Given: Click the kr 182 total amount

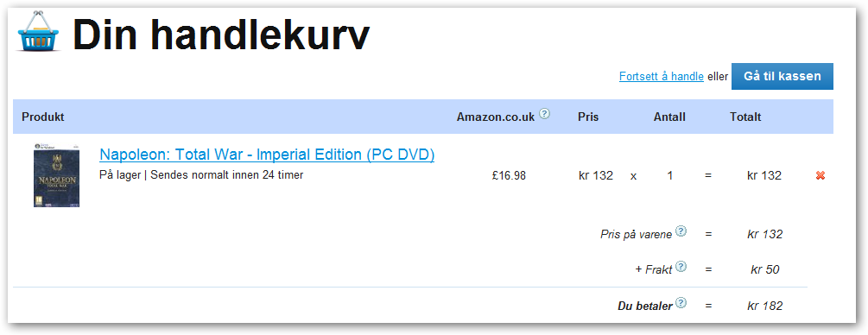Looking at the screenshot, I should point(764,306).
